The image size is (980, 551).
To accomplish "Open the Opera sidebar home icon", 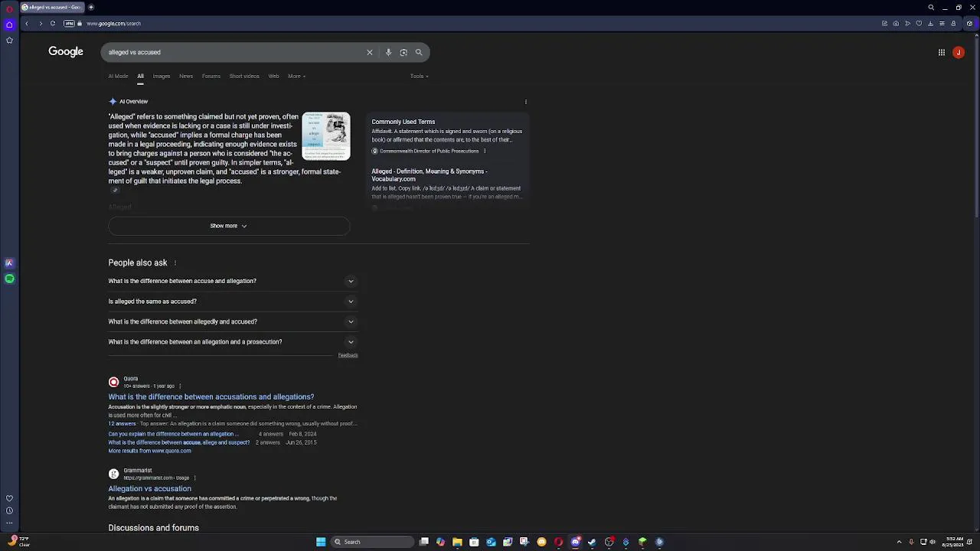I will [x=9, y=24].
